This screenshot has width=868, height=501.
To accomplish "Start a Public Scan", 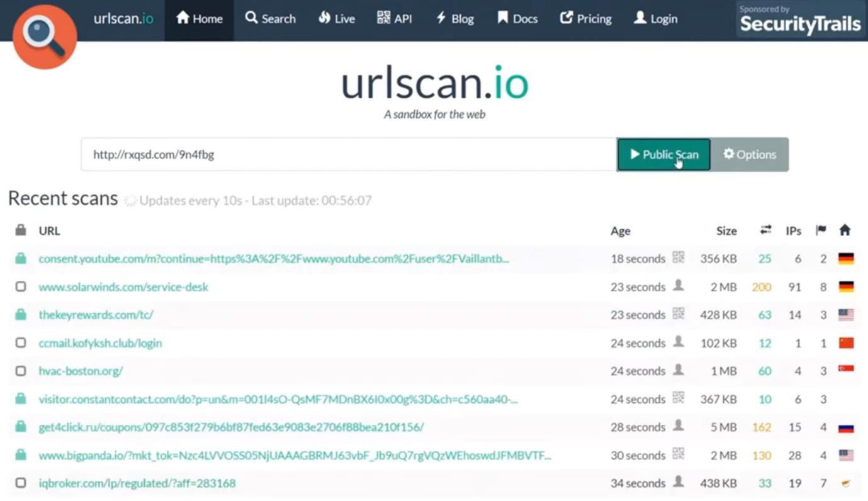I will 663,154.
